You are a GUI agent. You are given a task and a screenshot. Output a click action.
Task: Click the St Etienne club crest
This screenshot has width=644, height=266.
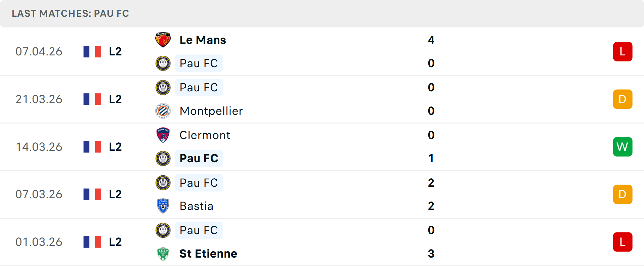point(163,254)
